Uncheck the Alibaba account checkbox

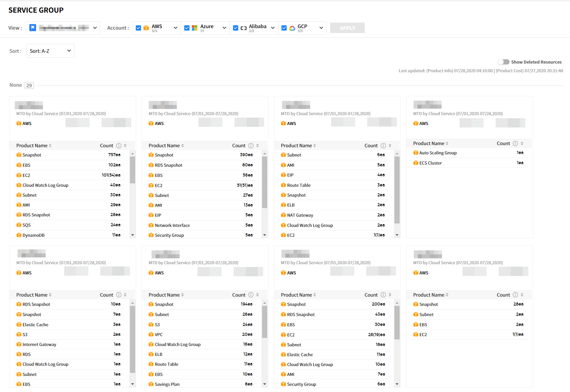coord(235,28)
